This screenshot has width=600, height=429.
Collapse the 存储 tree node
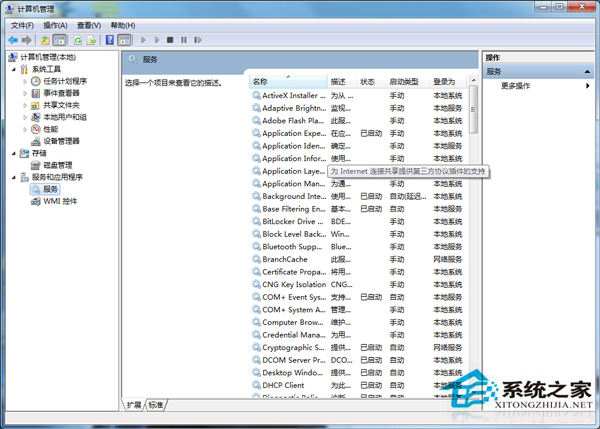tap(14, 153)
